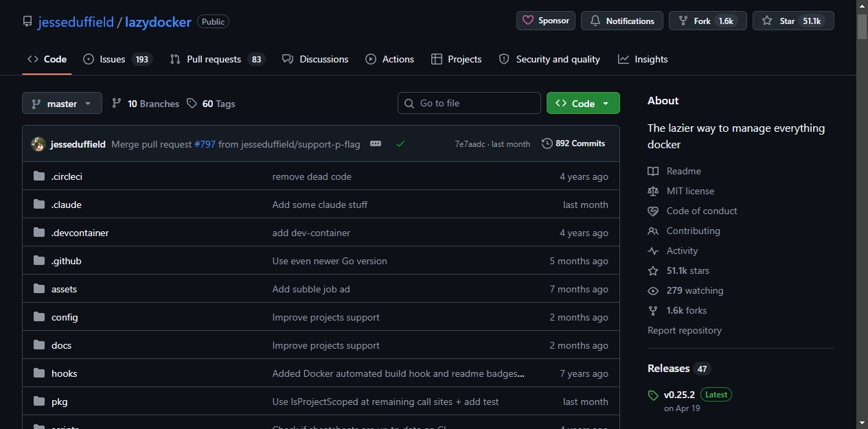Screen dimensions: 868x429
Task: Go to the Actions tab
Action: [x=390, y=59]
